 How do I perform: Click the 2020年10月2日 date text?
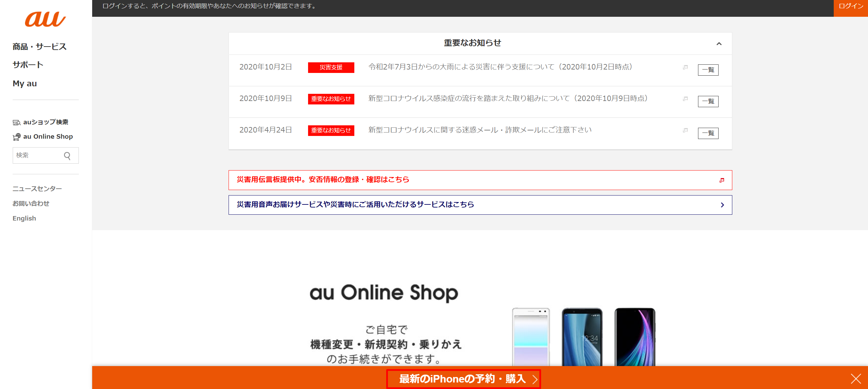(x=266, y=67)
